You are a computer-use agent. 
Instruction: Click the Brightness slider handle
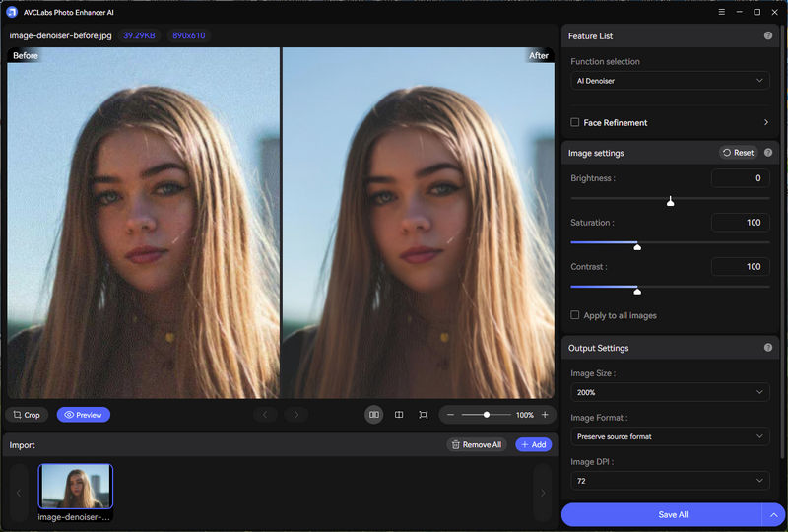point(670,201)
